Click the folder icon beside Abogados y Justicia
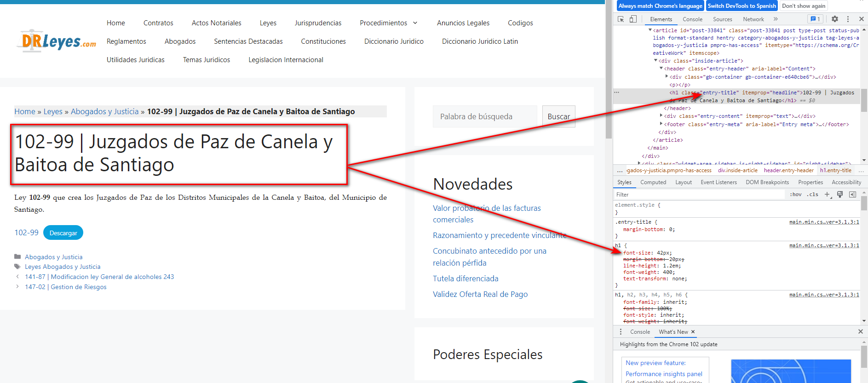 (17, 256)
